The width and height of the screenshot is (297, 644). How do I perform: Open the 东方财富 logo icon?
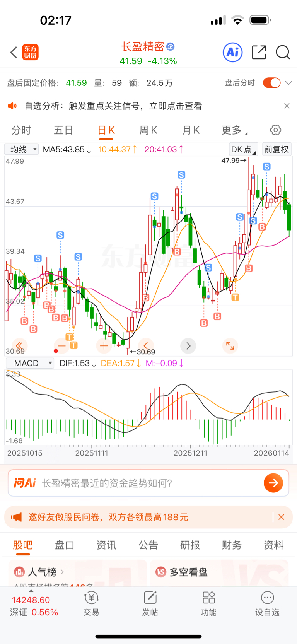30,52
